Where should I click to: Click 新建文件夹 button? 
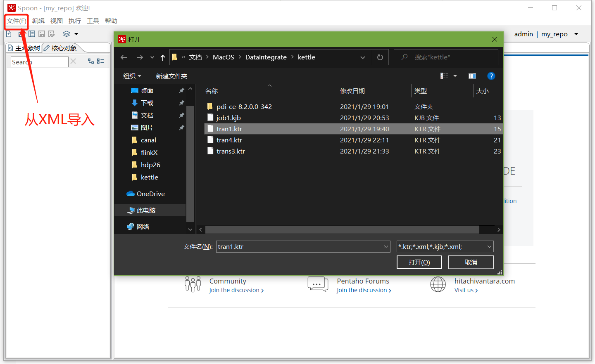(171, 76)
